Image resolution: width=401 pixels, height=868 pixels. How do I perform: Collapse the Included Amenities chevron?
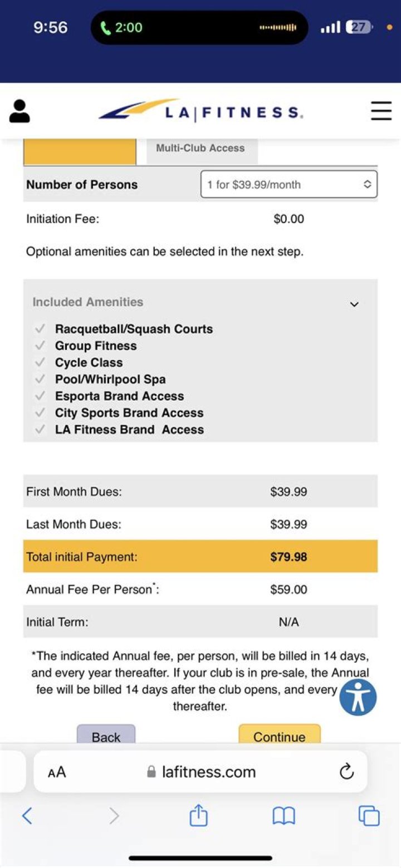(354, 304)
